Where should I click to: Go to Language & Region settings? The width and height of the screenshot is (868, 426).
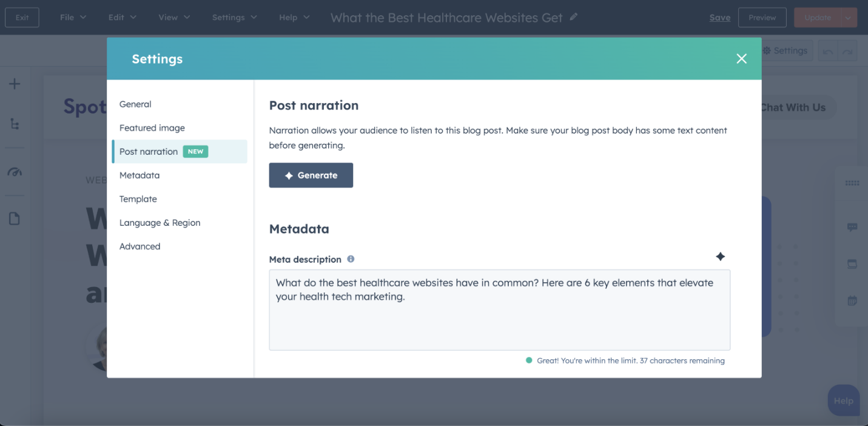click(160, 223)
